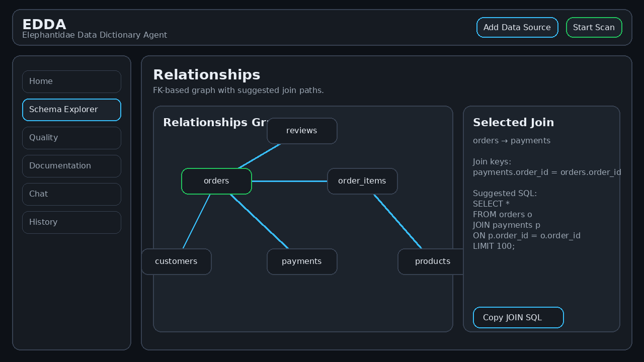The height and width of the screenshot is (362, 644).
Task: Navigate to the Documentation section
Action: click(71, 165)
